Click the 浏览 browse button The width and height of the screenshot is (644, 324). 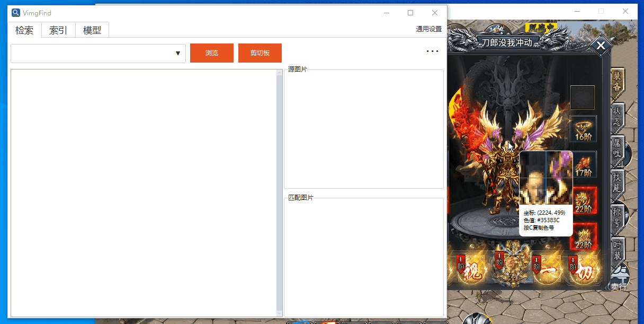(x=212, y=53)
